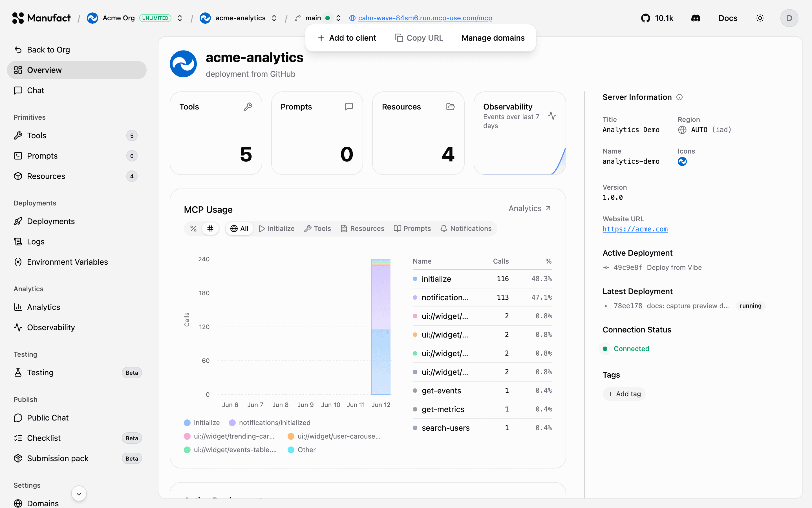Toggle the Other legend swatch

291,450
